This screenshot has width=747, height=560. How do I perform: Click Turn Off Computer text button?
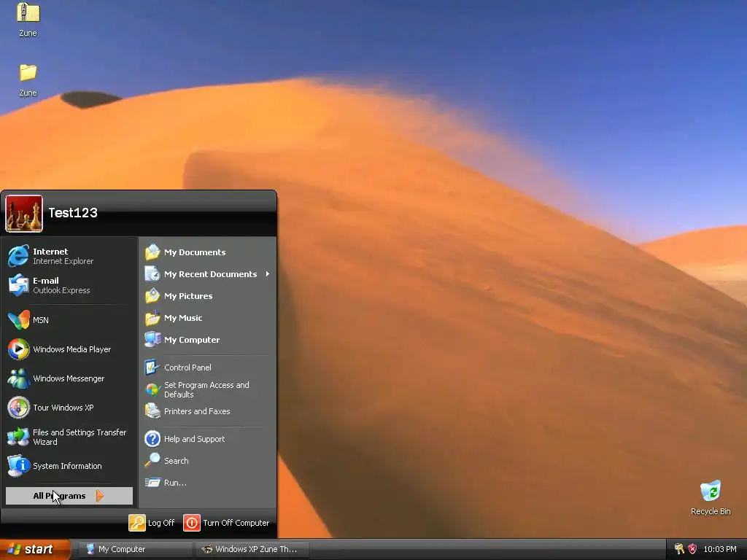coord(236,522)
